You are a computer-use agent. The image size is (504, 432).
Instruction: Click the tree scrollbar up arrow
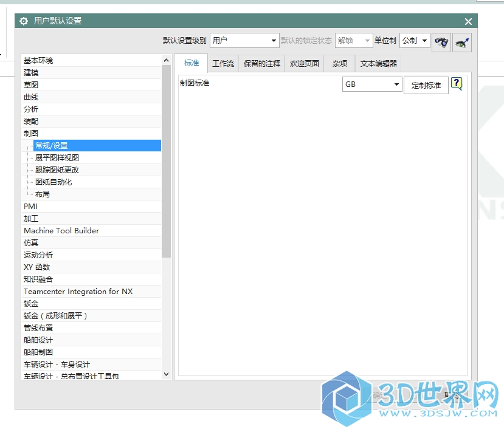tap(166, 60)
